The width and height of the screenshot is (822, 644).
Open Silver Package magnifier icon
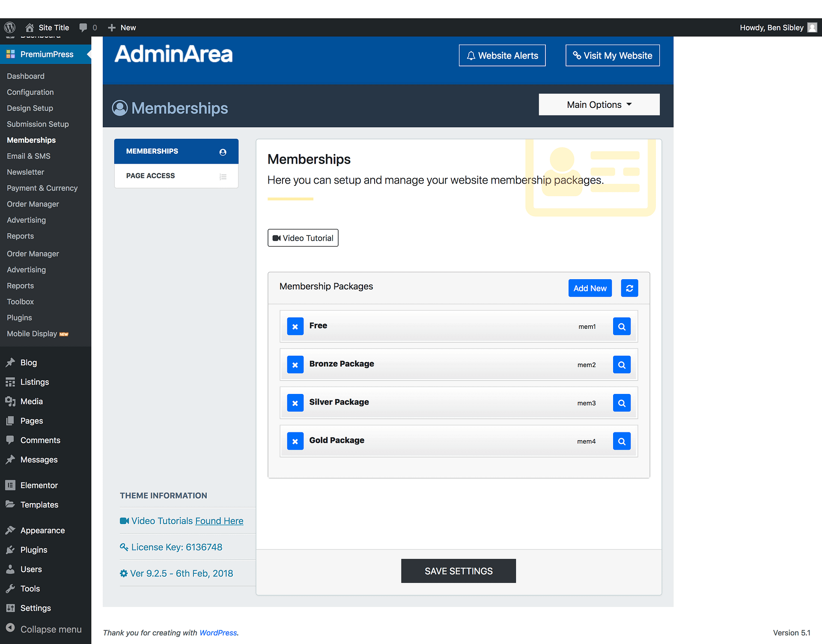622,403
